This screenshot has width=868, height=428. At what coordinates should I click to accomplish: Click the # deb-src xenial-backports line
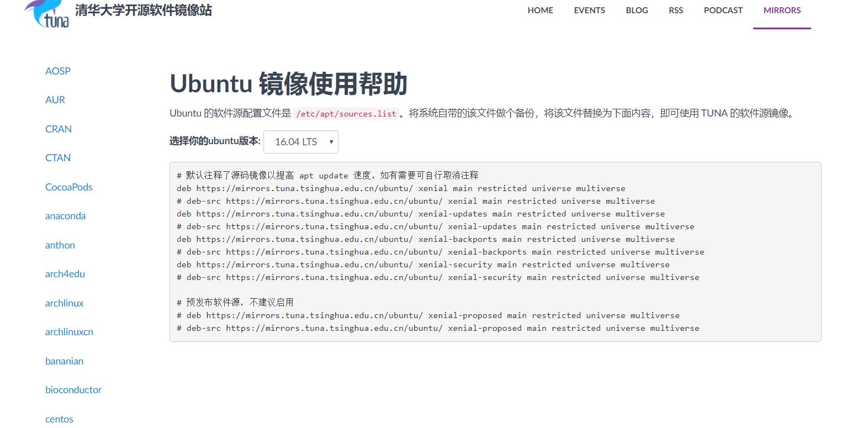(441, 252)
